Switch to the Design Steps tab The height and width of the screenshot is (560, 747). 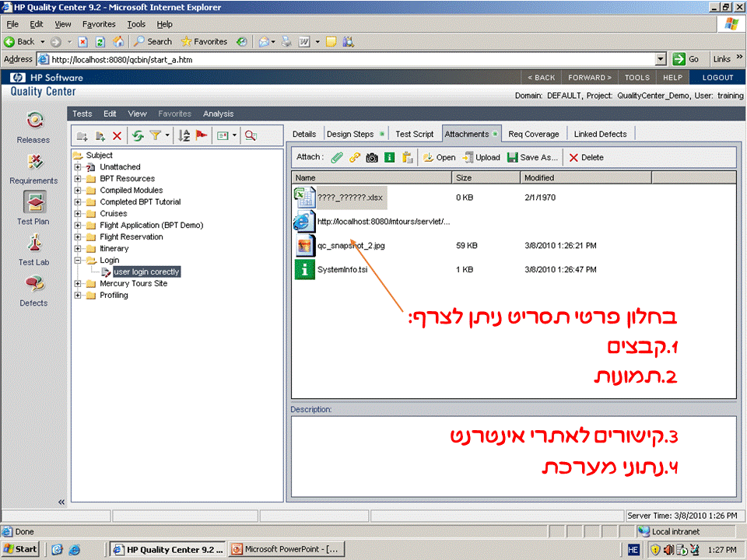(x=356, y=134)
